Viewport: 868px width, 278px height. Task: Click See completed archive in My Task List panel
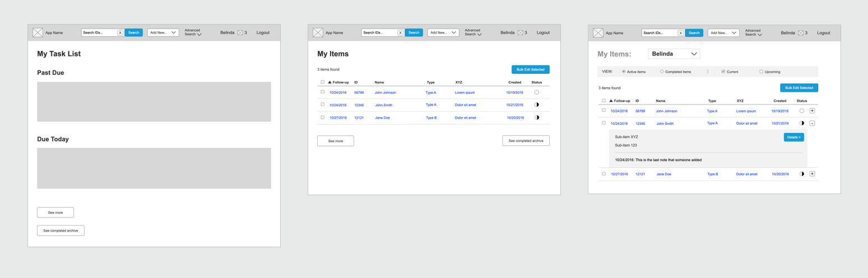(x=61, y=230)
